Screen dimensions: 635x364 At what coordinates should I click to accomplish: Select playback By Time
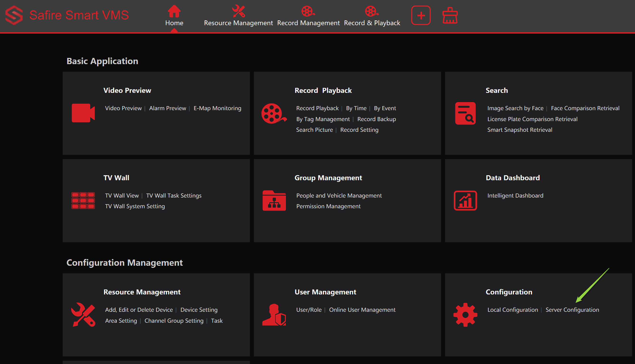[x=356, y=108]
